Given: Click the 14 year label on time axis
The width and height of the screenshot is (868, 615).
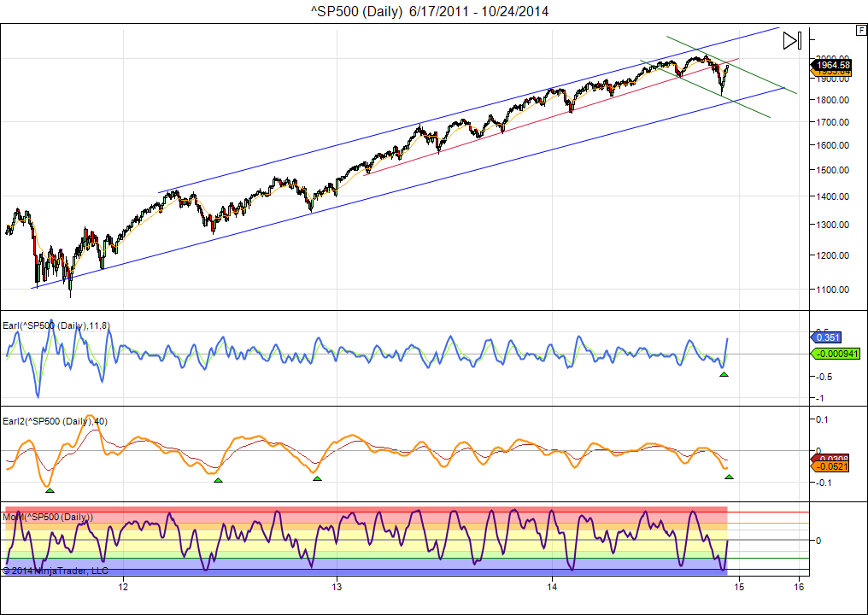Looking at the screenshot, I should [553, 587].
